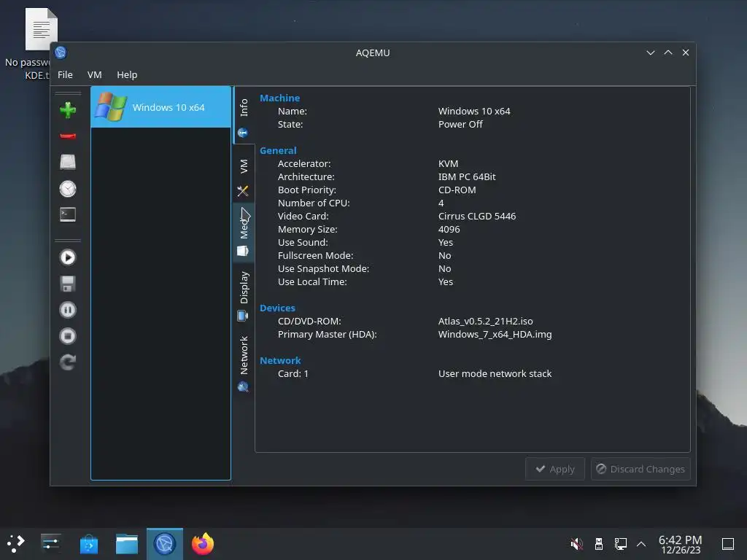Pause the virtual machine
This screenshot has height=560, width=747.
pos(68,310)
